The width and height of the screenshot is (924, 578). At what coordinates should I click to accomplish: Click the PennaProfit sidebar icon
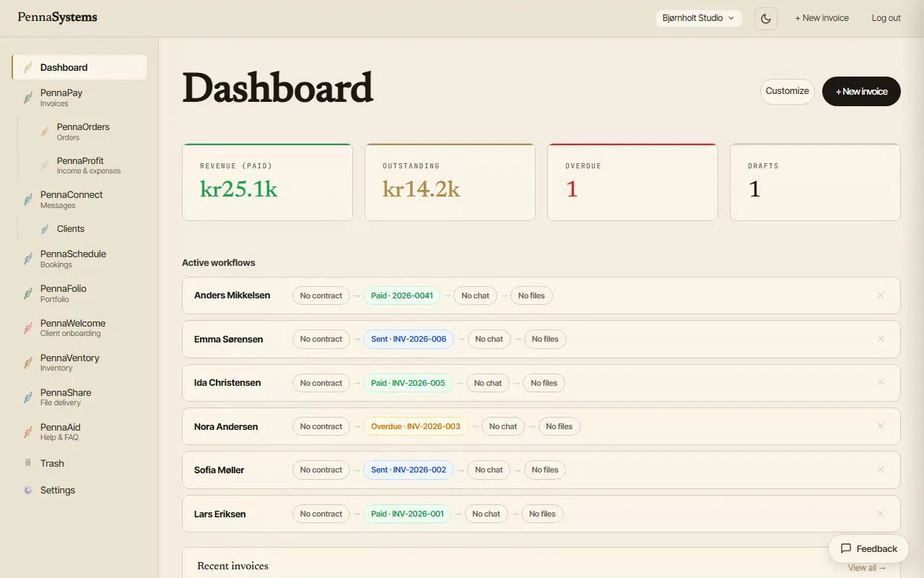(x=45, y=165)
